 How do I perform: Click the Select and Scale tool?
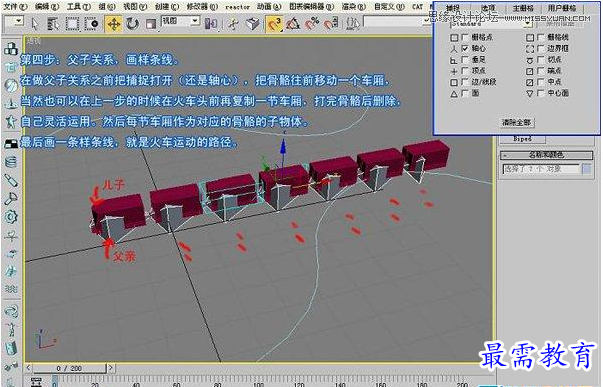click(x=151, y=24)
